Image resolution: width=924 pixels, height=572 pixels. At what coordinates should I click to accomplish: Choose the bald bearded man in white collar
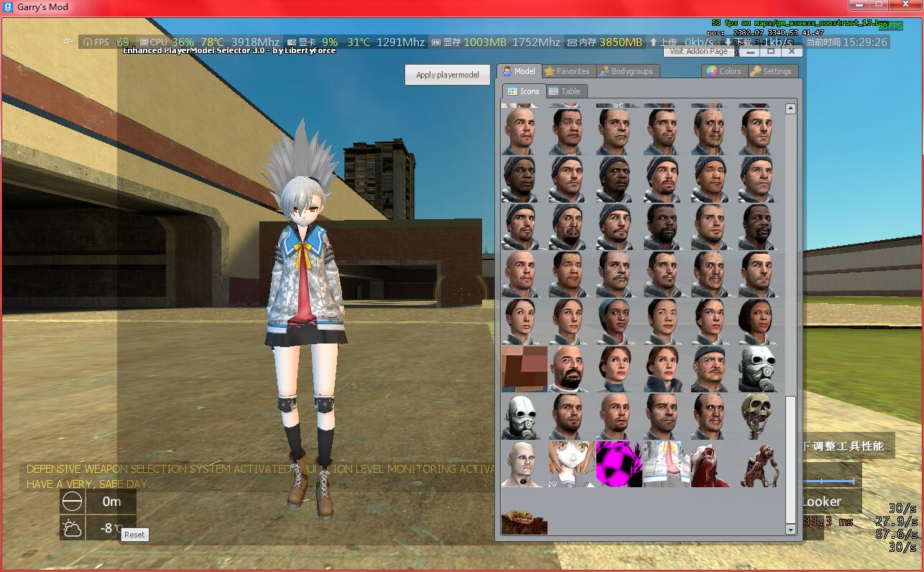(x=571, y=369)
